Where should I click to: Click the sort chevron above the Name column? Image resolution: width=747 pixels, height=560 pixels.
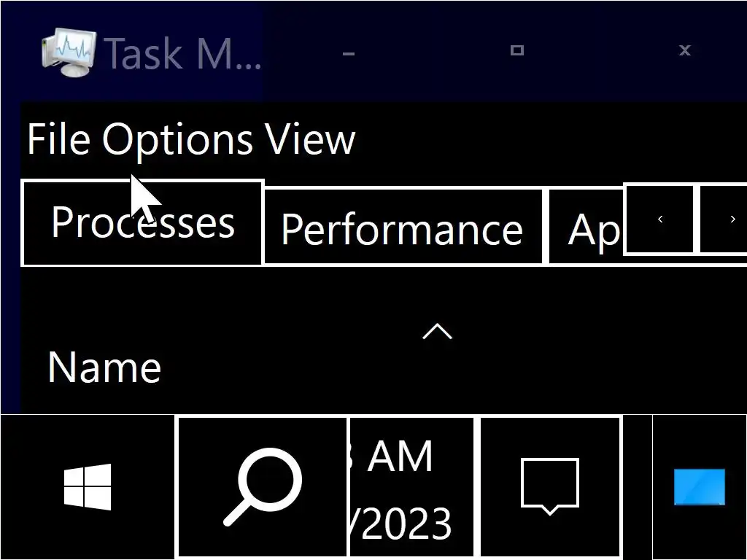point(437,332)
